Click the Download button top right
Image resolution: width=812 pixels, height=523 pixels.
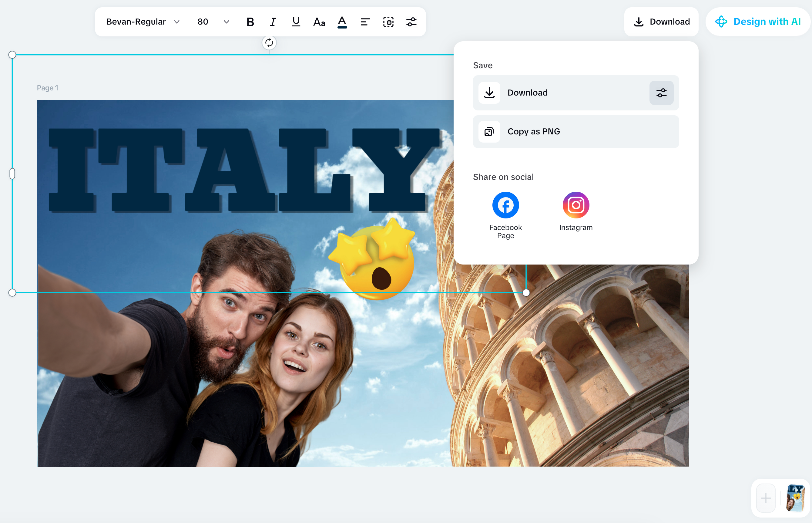tap(661, 22)
